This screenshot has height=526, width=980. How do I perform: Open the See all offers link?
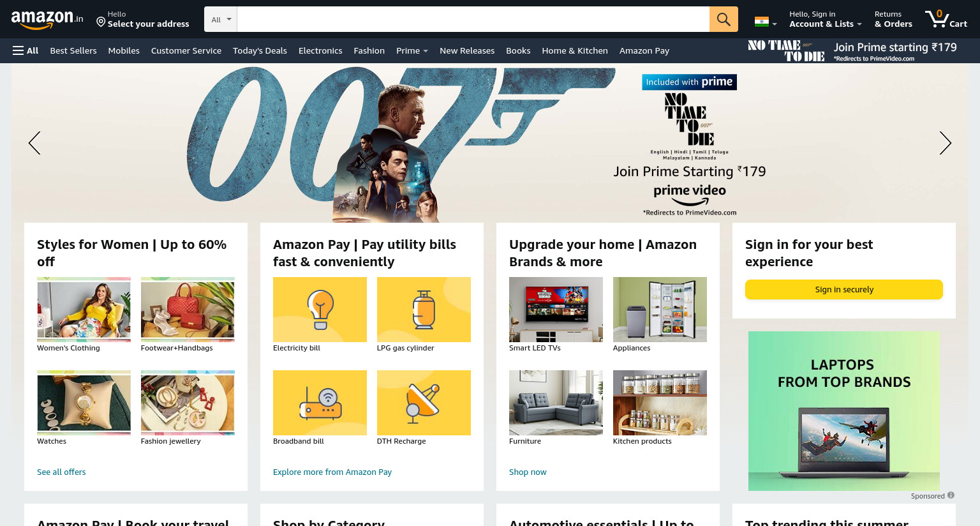click(61, 472)
